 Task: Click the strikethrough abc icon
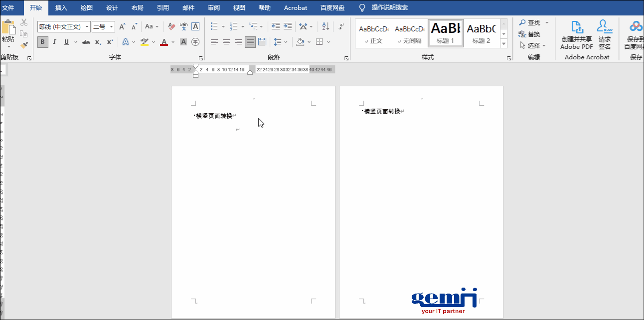coord(86,42)
